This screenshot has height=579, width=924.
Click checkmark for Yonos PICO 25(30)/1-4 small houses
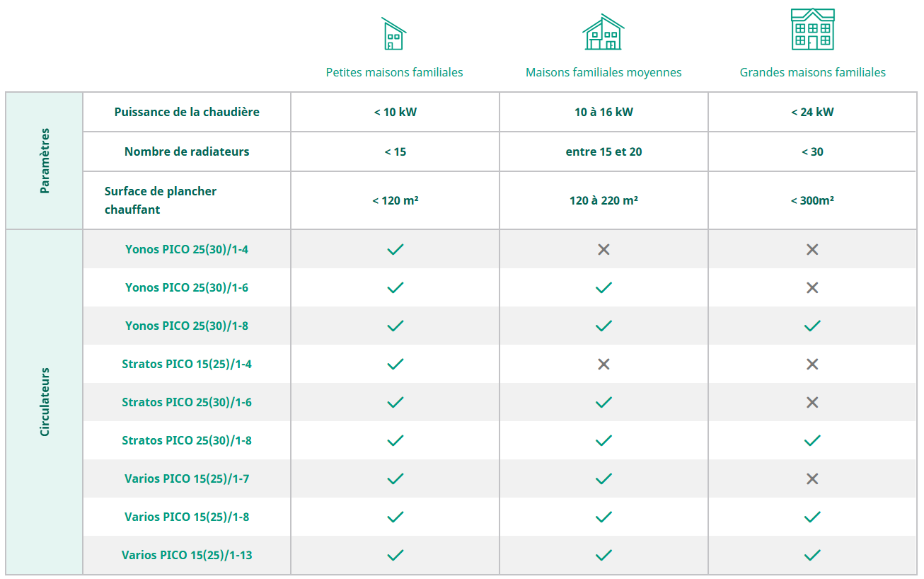coord(395,249)
